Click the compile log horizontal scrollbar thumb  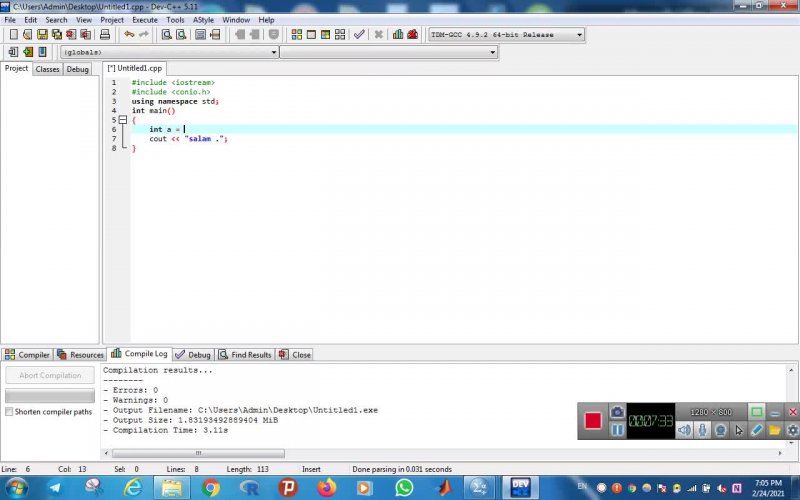coord(198,453)
